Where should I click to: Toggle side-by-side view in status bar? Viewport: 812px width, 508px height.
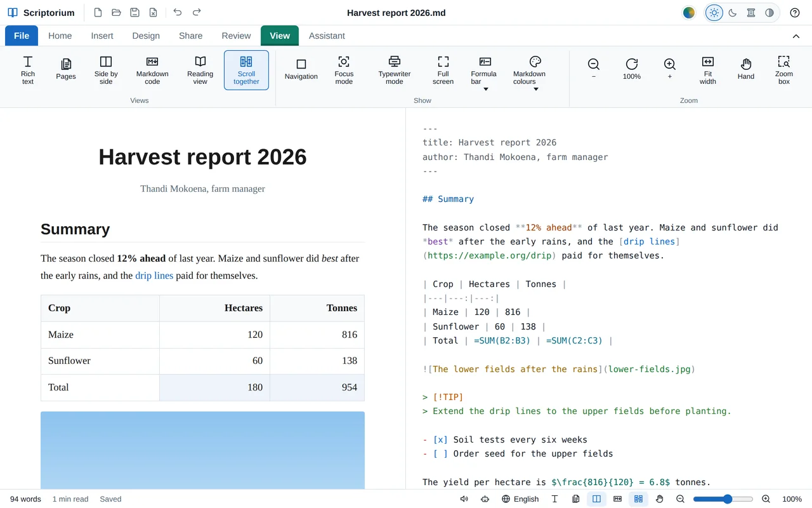(x=596, y=499)
